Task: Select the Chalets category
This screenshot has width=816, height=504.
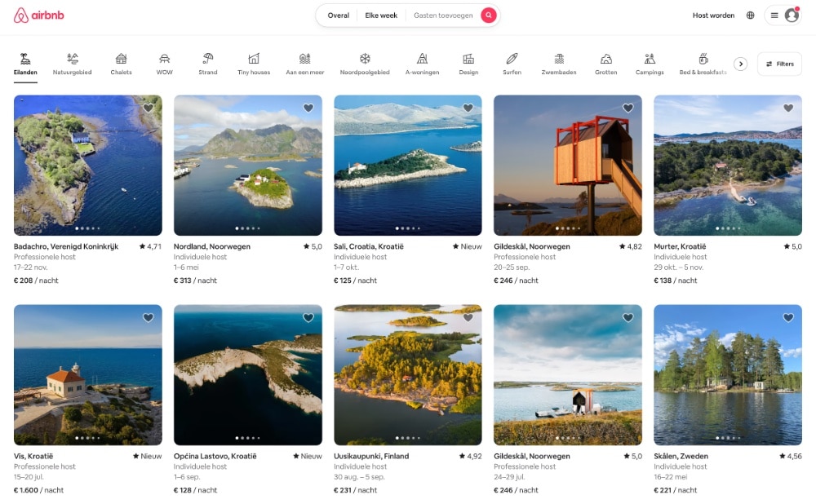Action: point(122,64)
